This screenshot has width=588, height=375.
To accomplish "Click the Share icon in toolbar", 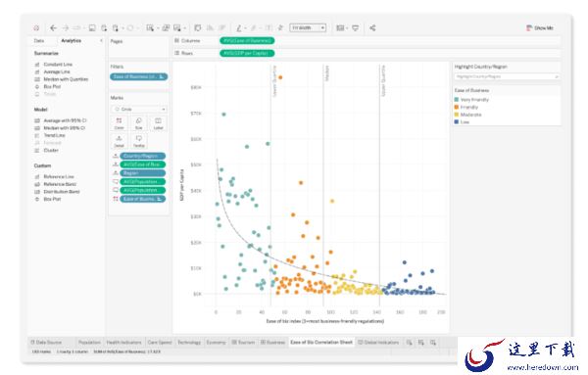I will [372, 28].
